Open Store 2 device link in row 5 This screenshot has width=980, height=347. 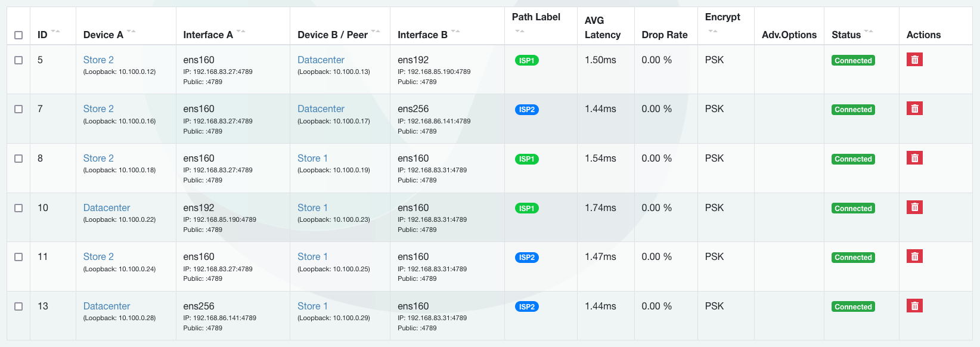point(98,60)
